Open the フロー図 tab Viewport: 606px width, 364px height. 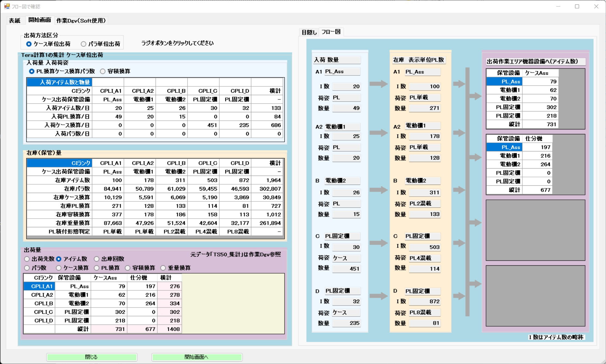point(331,32)
